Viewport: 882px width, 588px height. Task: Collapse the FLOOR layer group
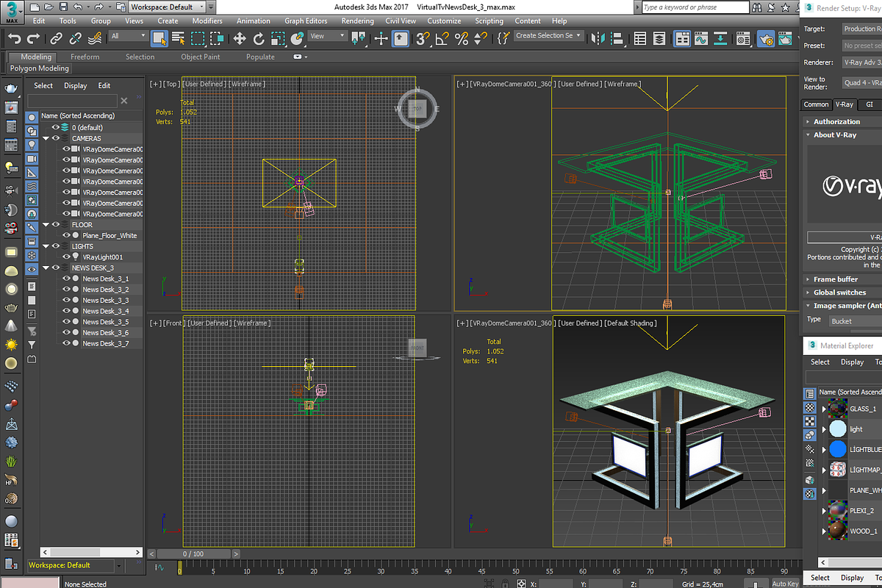(46, 224)
